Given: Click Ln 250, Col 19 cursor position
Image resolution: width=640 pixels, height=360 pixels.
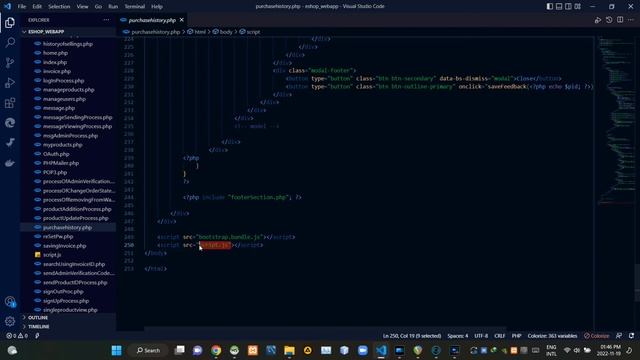Looking at the screenshot, I should point(412,336).
